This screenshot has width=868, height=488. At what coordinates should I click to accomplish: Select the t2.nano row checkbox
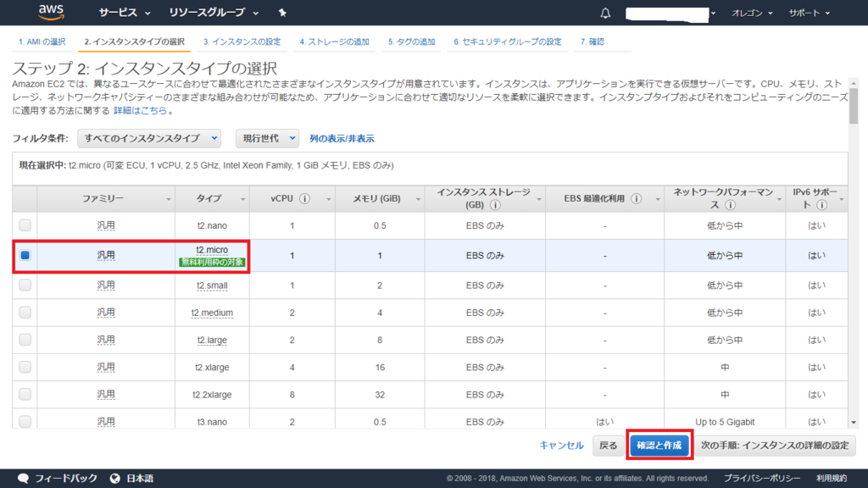click(x=25, y=225)
